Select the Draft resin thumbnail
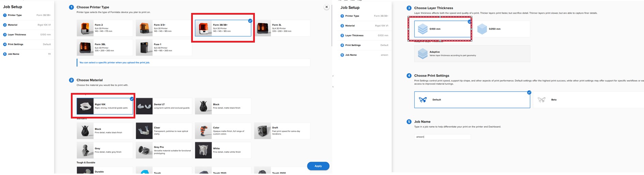 point(262,131)
